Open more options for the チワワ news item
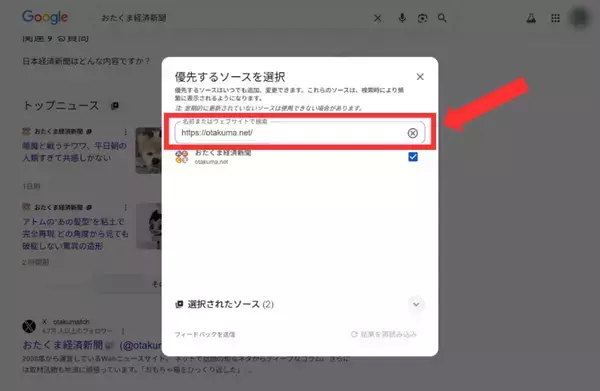Viewport: 600px width, 391px height. (x=126, y=132)
